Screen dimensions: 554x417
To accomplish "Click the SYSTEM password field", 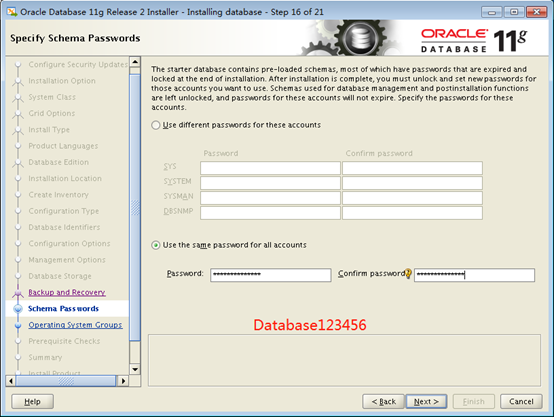I will pos(270,183).
